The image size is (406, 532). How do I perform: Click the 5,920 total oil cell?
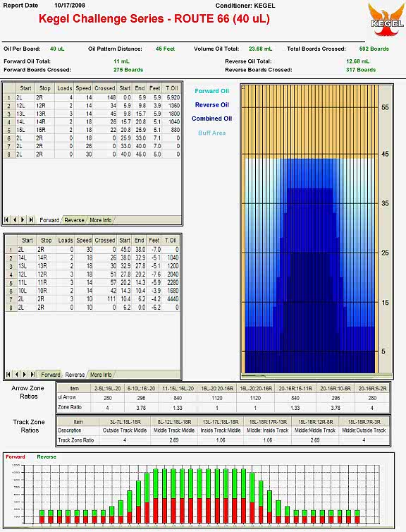(x=173, y=97)
